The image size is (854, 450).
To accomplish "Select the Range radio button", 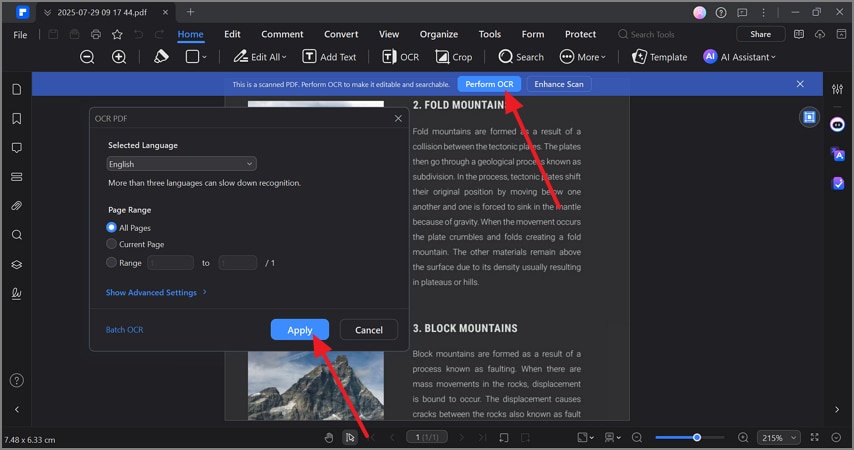I will (x=112, y=262).
